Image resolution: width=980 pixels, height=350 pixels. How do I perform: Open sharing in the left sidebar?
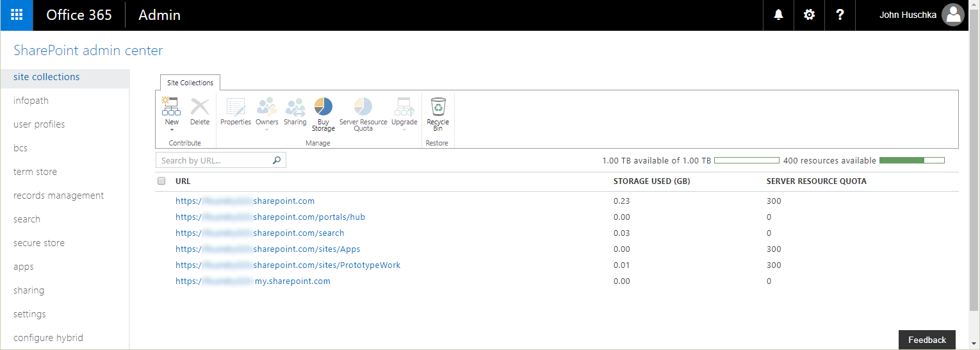(29, 290)
